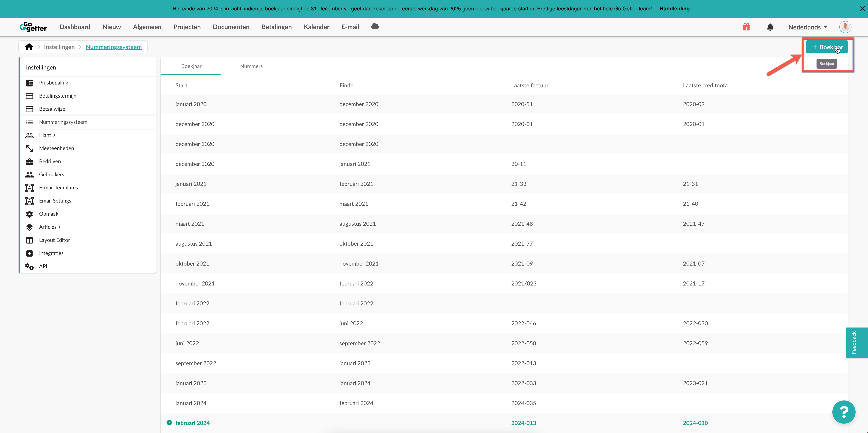This screenshot has width=868, height=433.
Task: Click the Betalingstermijn card icon
Action: click(x=30, y=96)
